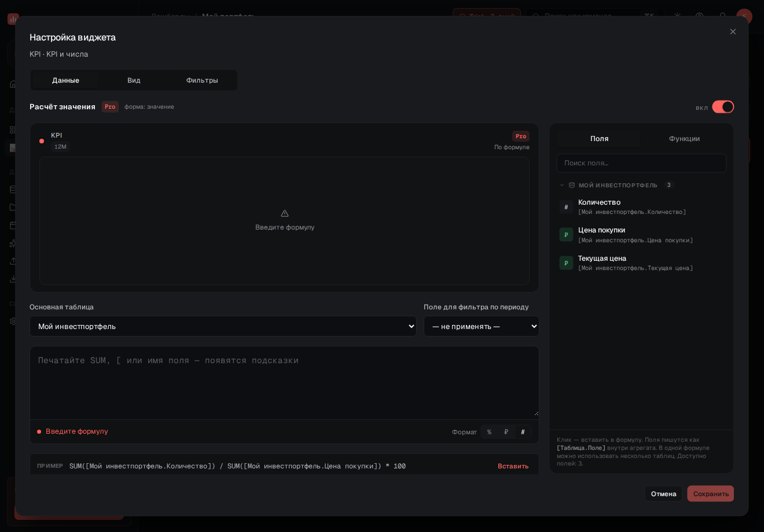Select the # number format option

coord(523,432)
